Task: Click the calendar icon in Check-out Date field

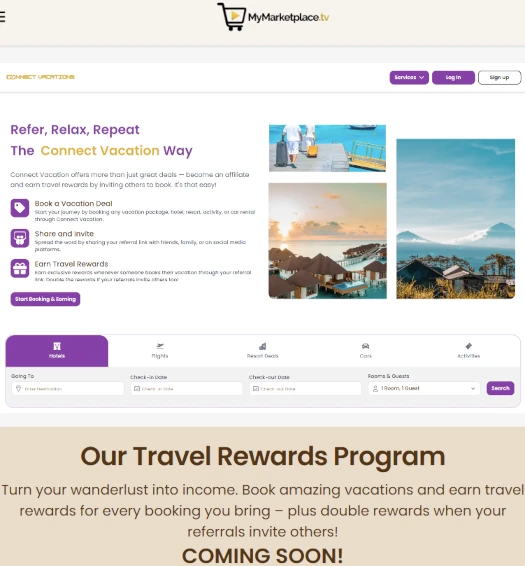Action: pyautogui.click(x=256, y=389)
